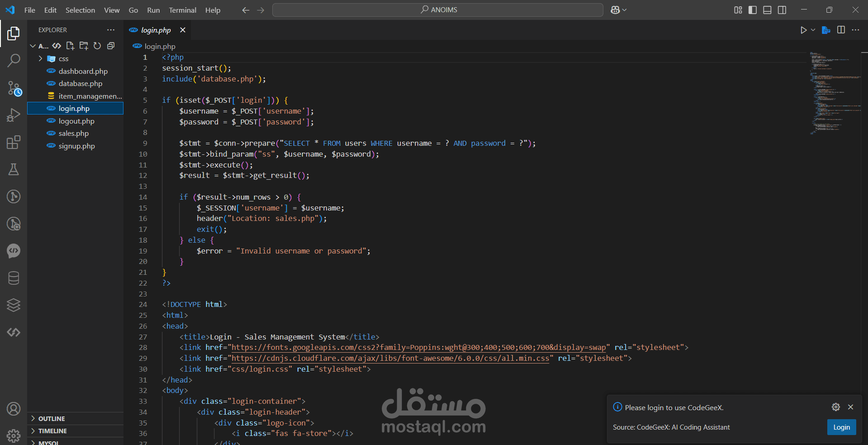Open the Selection menu
The width and height of the screenshot is (868, 445).
(x=80, y=10)
